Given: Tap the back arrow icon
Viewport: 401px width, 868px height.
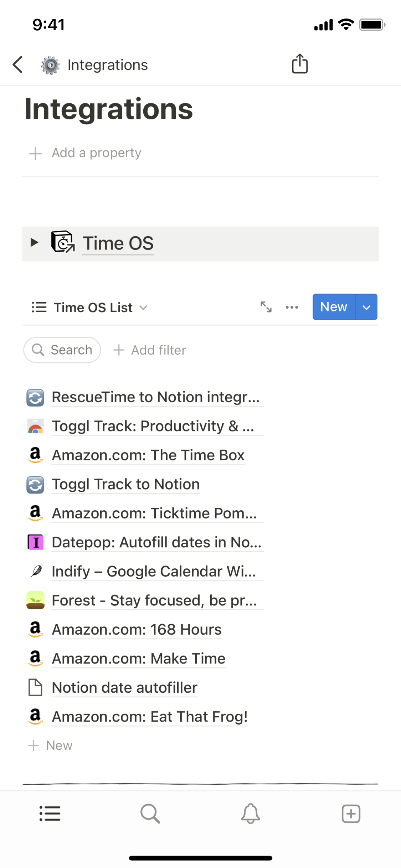Looking at the screenshot, I should (18, 65).
